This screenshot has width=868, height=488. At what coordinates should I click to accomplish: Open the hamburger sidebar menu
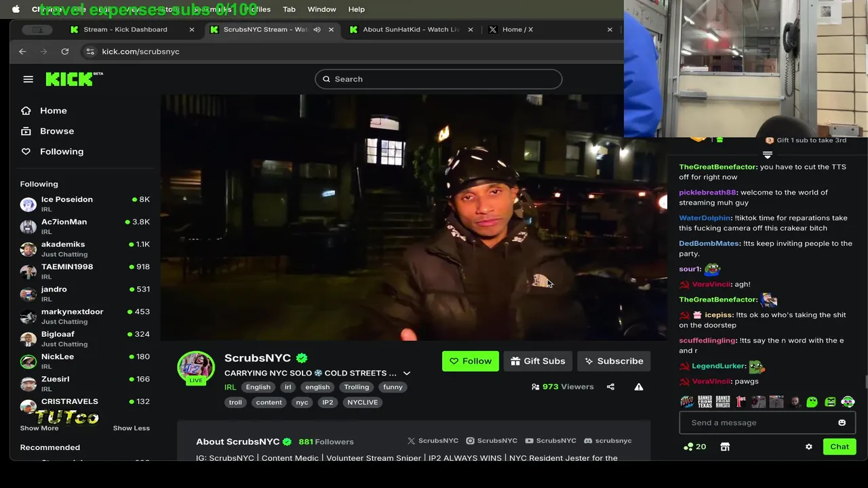point(28,79)
